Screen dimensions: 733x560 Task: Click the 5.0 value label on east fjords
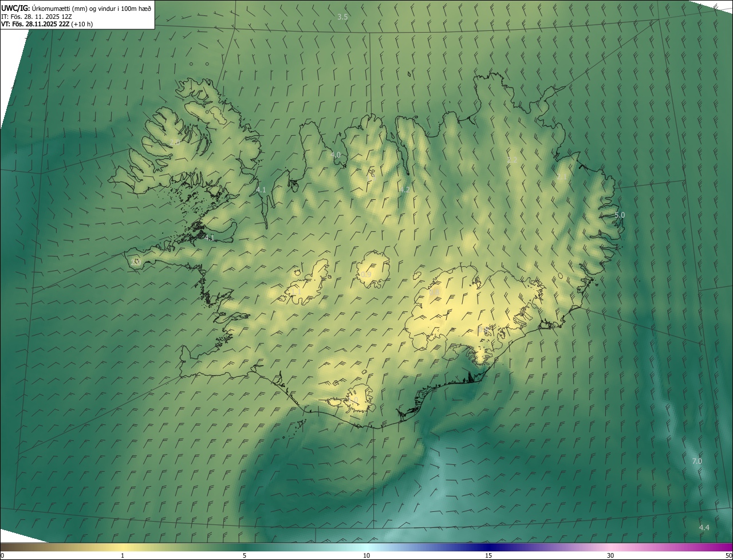point(620,215)
